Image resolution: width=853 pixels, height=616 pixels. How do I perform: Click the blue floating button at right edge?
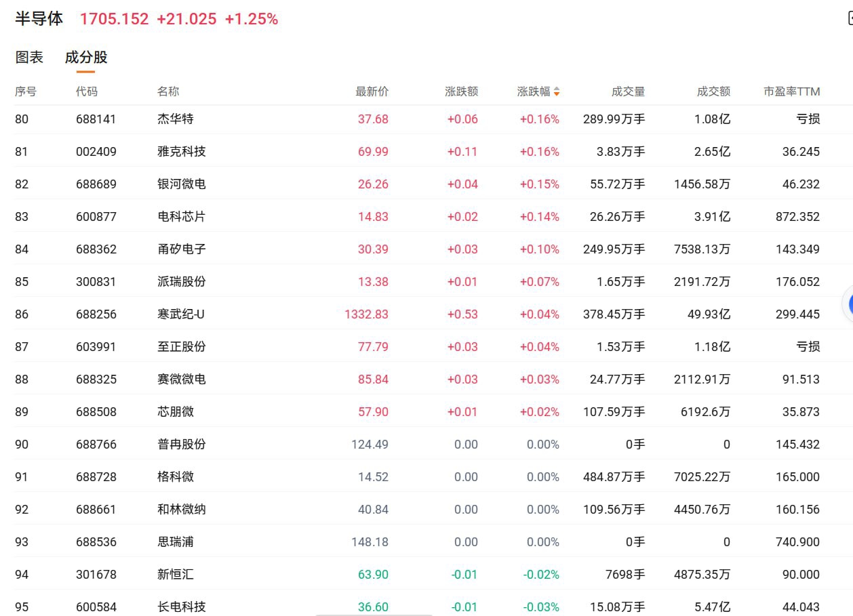(848, 305)
